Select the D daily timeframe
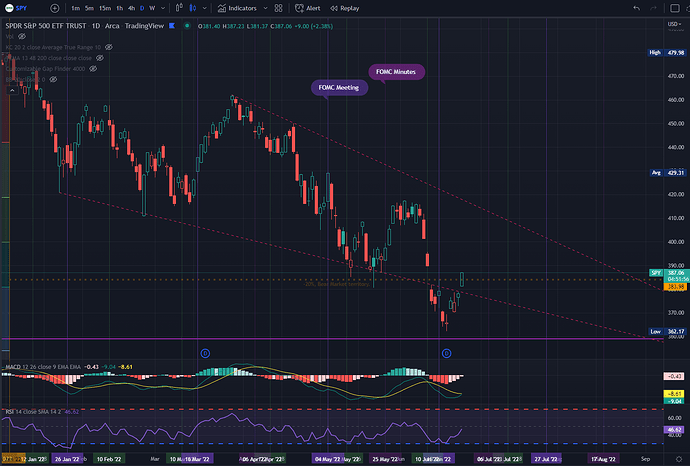The width and height of the screenshot is (690, 466). pos(142,8)
